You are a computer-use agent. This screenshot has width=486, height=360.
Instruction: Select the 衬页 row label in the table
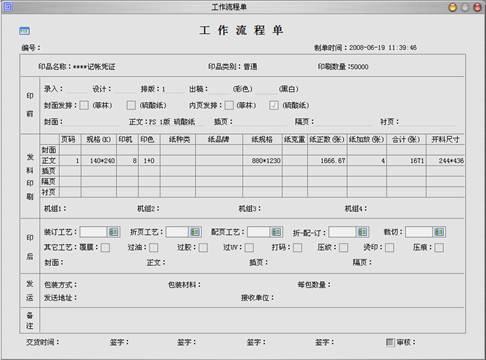pyautogui.click(x=49, y=192)
